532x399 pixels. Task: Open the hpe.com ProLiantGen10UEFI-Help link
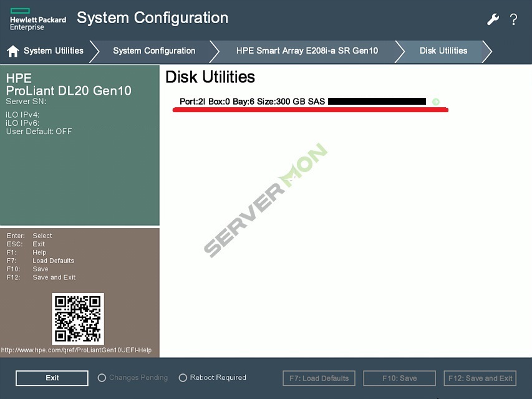pyautogui.click(x=76, y=350)
